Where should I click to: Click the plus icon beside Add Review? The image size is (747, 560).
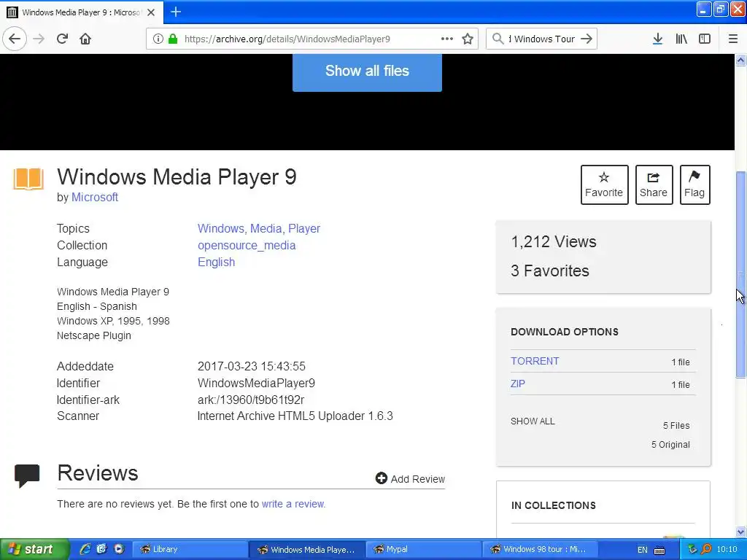point(381,478)
